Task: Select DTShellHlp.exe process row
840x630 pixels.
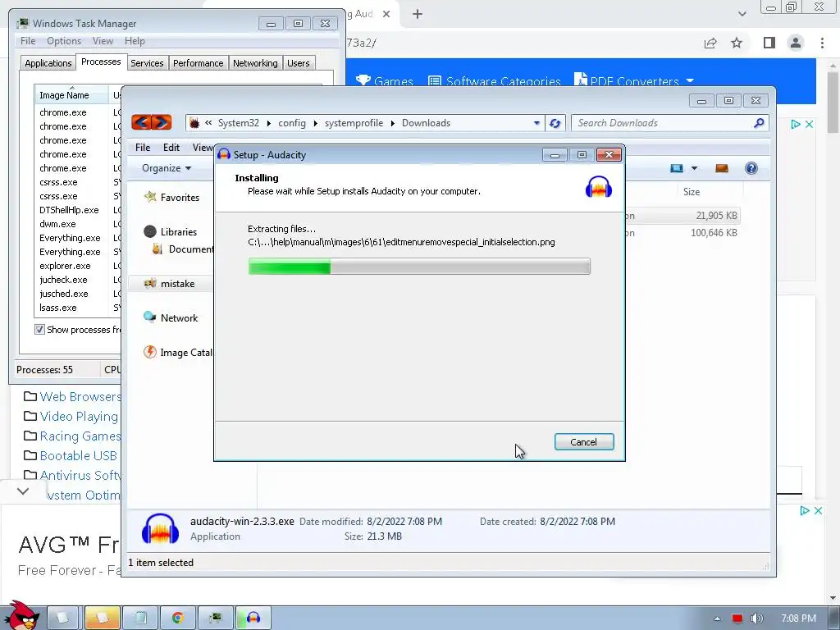Action: 69,210
